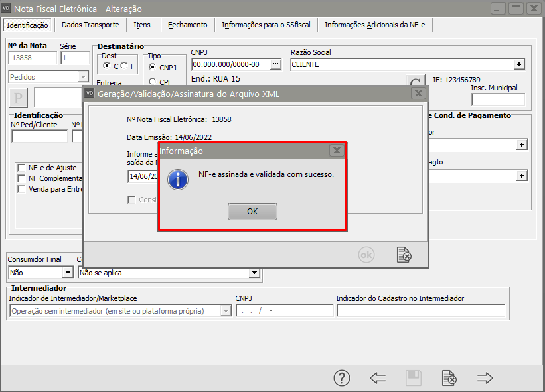Click the round ok icon in XML window
The height and width of the screenshot is (392, 545).
pos(366,255)
